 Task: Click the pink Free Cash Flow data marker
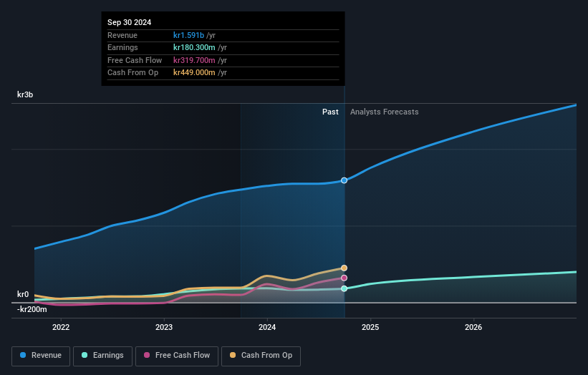tap(344, 278)
